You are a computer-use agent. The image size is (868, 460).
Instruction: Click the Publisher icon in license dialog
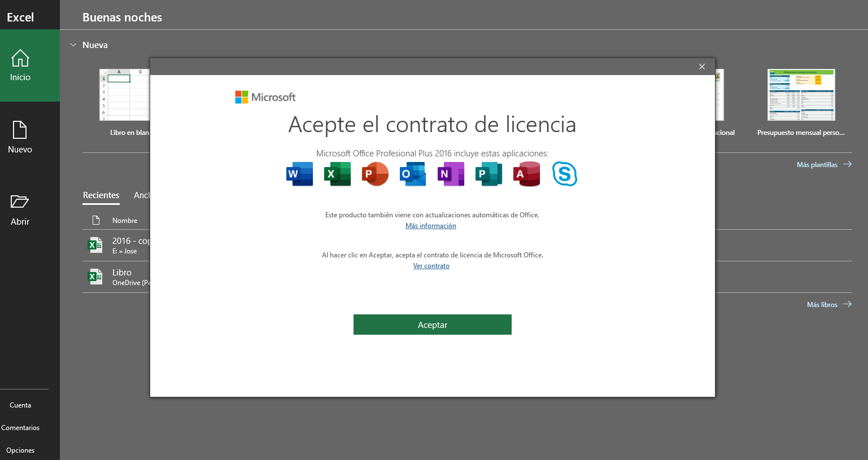point(488,174)
